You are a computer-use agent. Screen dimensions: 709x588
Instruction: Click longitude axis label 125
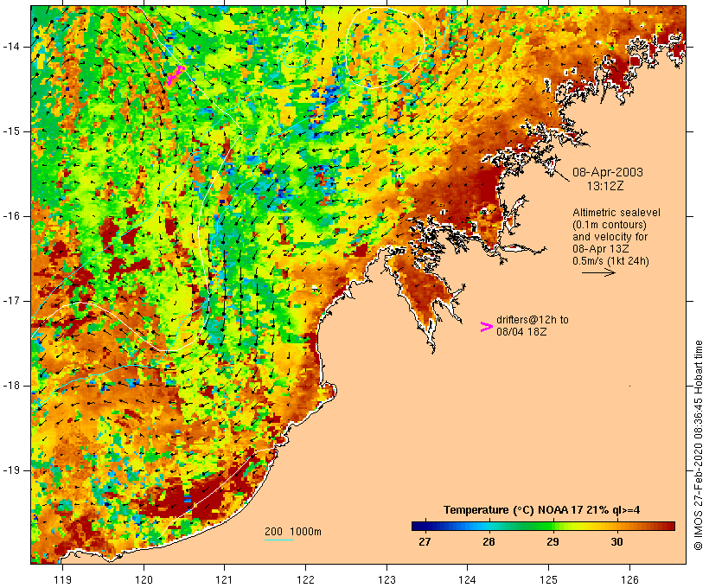549,579
